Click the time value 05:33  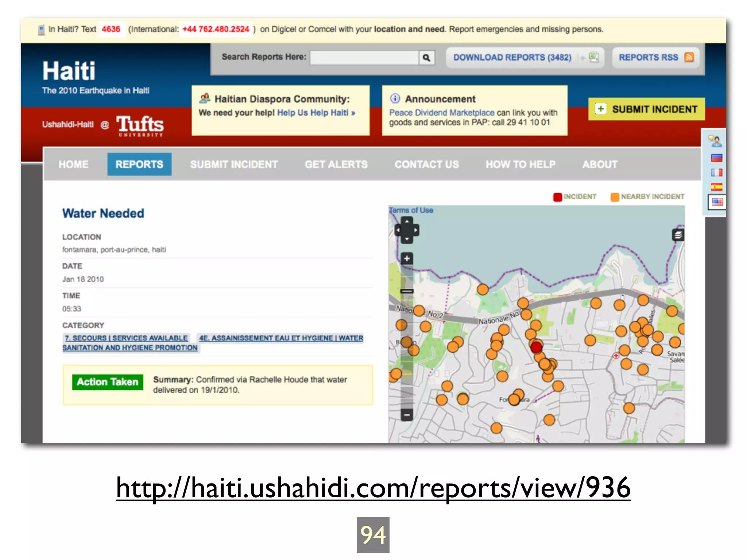pyautogui.click(x=71, y=309)
